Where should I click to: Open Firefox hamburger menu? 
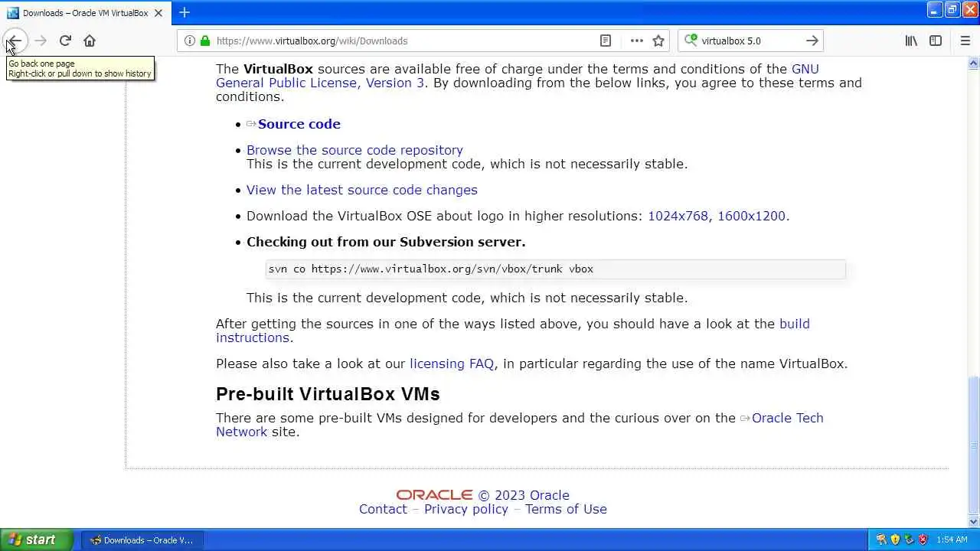coord(965,41)
